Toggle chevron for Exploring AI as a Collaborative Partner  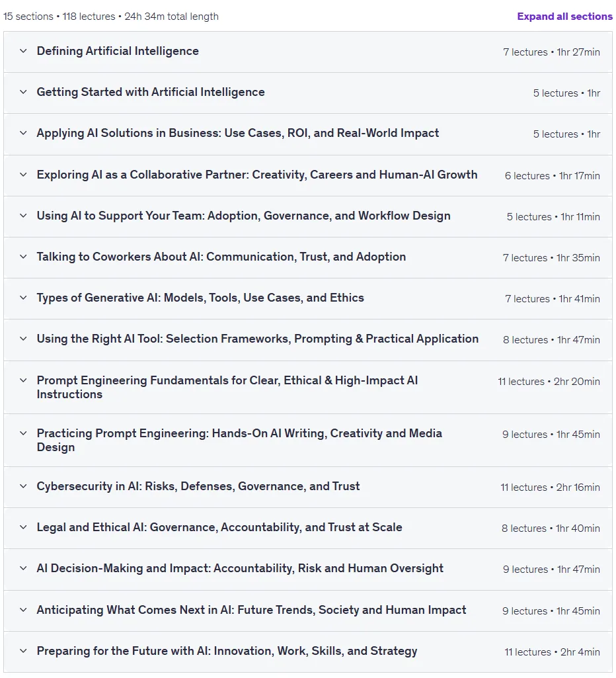(x=23, y=175)
